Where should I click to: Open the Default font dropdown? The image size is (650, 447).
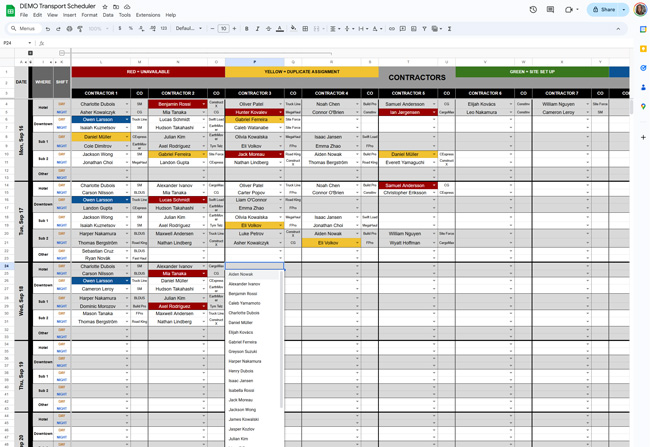[x=188, y=29]
